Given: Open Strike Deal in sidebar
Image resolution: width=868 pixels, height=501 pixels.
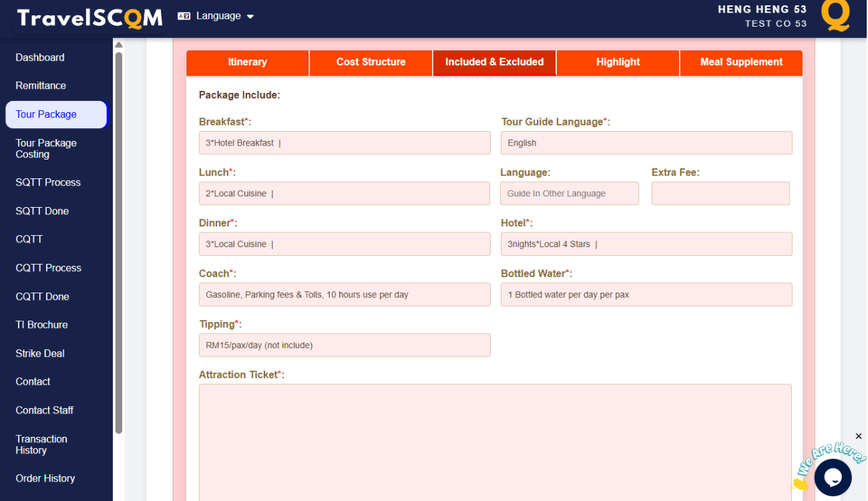Looking at the screenshot, I should click(40, 353).
